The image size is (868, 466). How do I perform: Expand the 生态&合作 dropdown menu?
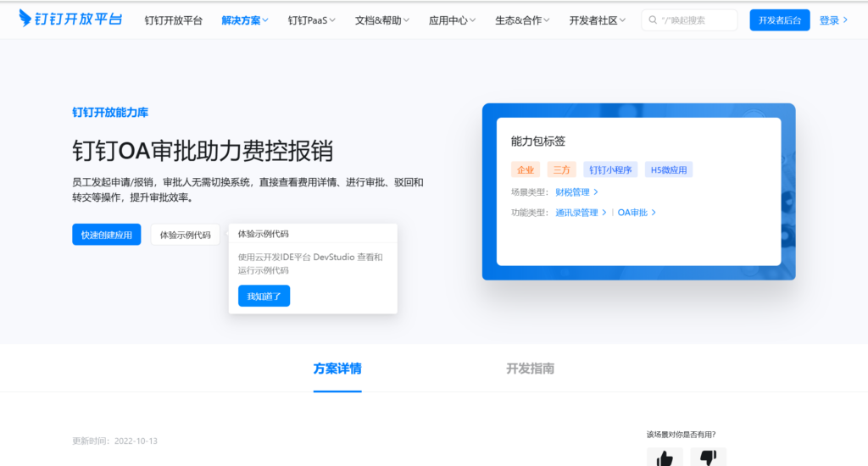[x=522, y=20]
